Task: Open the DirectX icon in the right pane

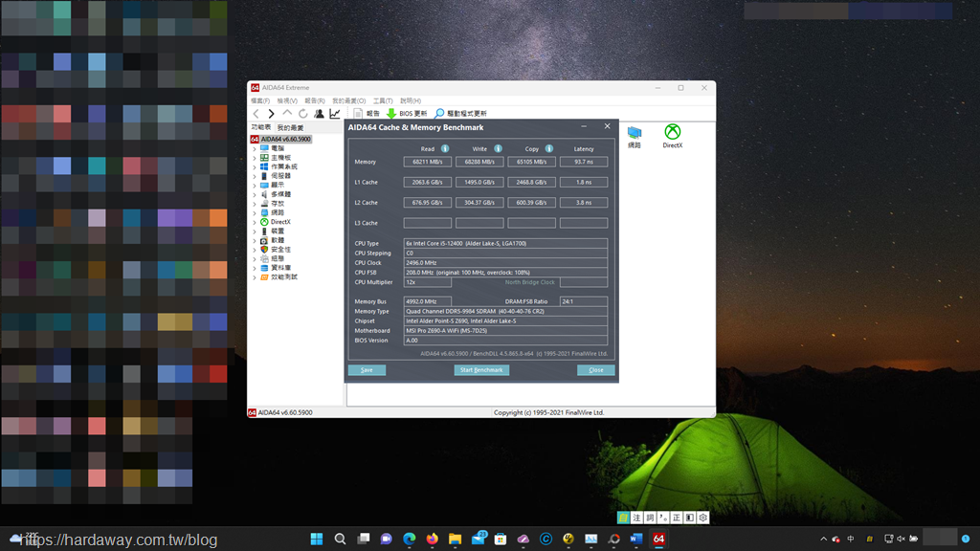Action: click(x=673, y=136)
